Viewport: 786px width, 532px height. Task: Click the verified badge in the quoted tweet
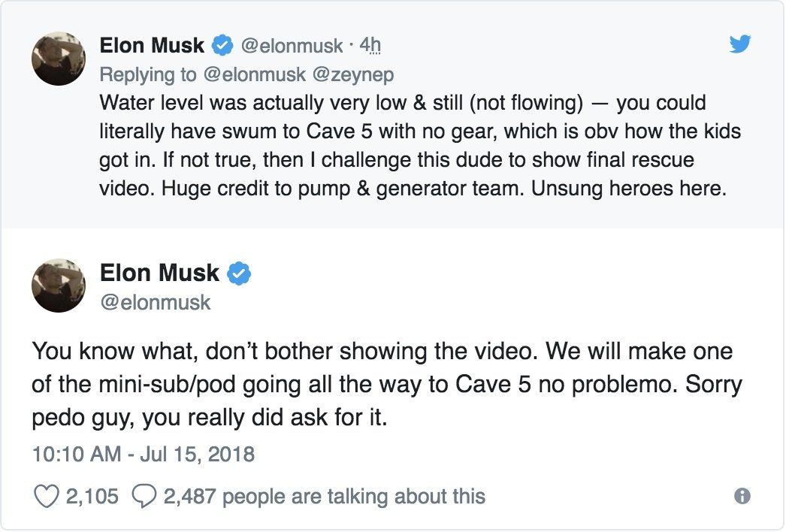pyautogui.click(x=222, y=46)
